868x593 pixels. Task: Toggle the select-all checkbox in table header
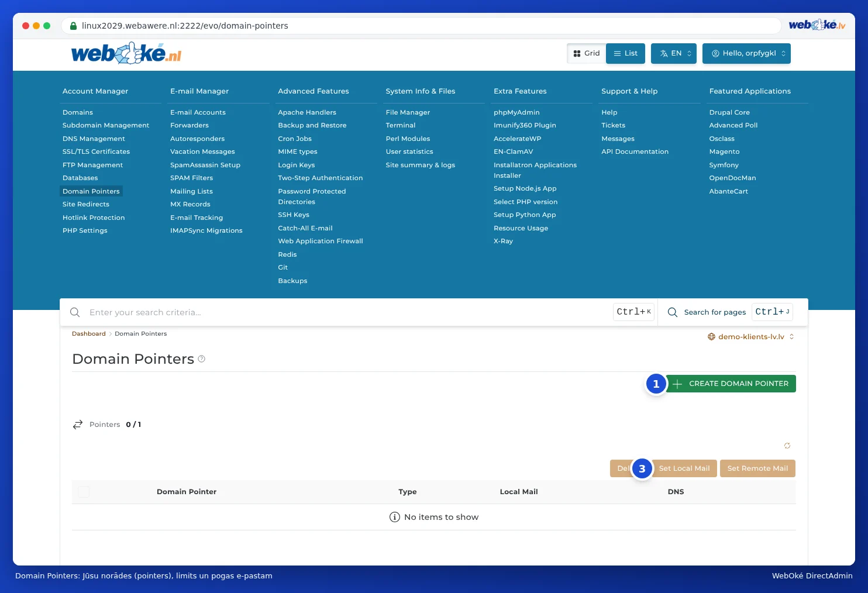click(x=84, y=492)
